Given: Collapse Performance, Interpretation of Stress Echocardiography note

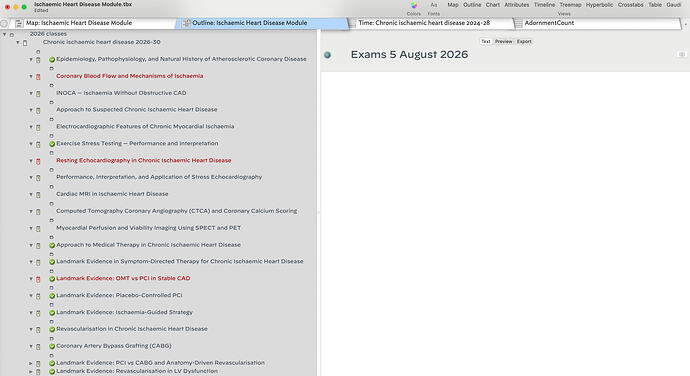Looking at the screenshot, I should [31, 178].
